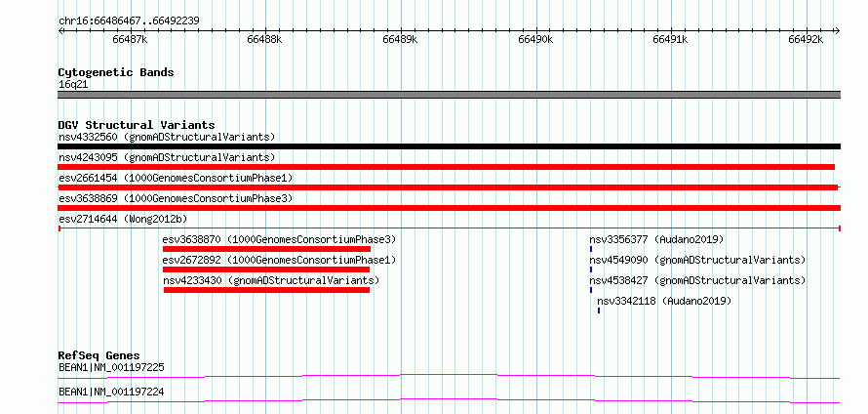Open variant label nsv4538427 (gnomADStructuralVariants)
868x414 pixels.
pyautogui.click(x=697, y=280)
